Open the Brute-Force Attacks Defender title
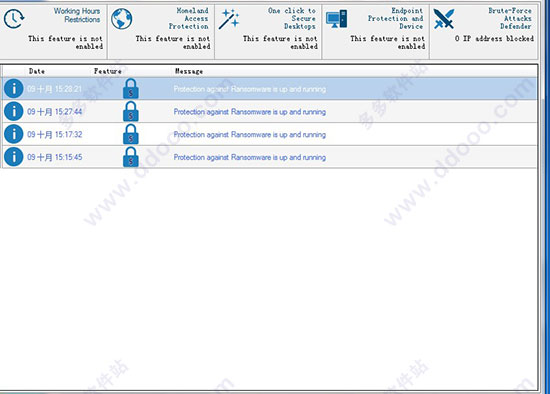 [x=510, y=19]
